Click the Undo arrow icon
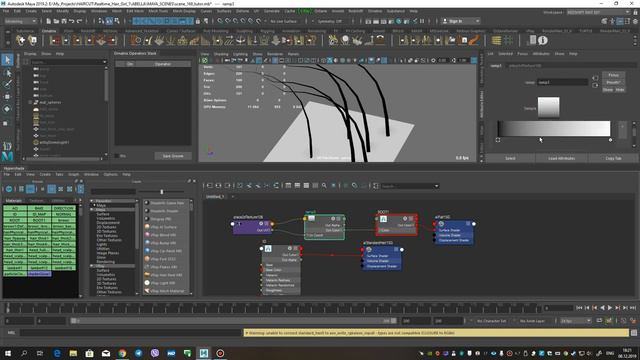640x360 pixels. (72, 21)
